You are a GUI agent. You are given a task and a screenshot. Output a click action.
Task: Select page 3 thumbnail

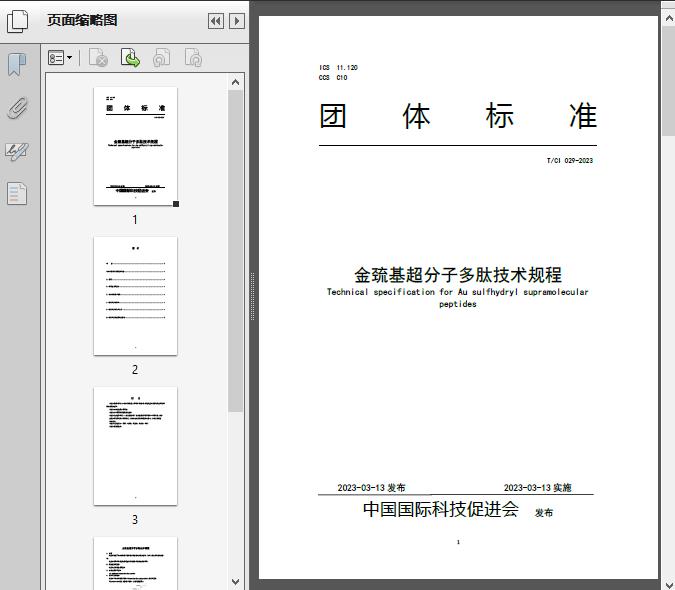135,446
